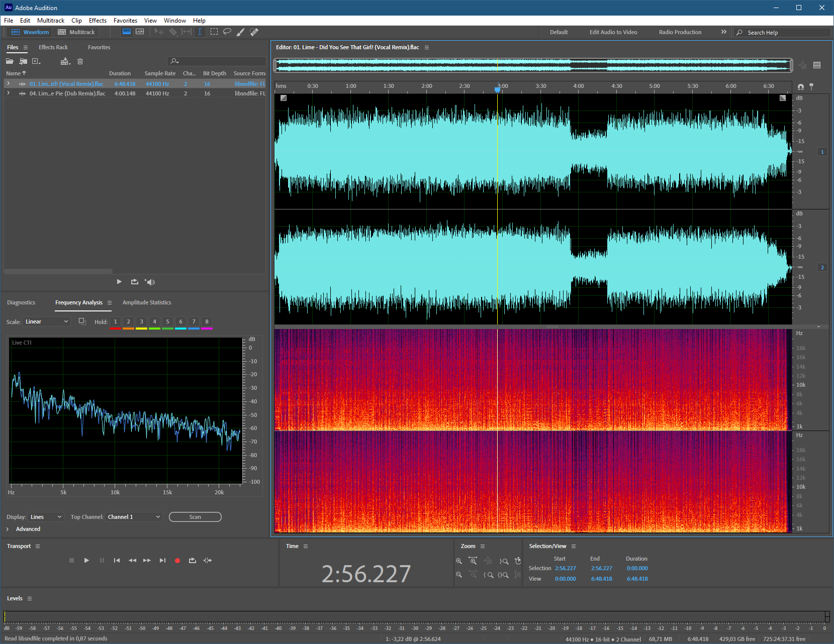The width and height of the screenshot is (834, 644).
Task: Select Radio Production workspace
Action: (x=680, y=32)
